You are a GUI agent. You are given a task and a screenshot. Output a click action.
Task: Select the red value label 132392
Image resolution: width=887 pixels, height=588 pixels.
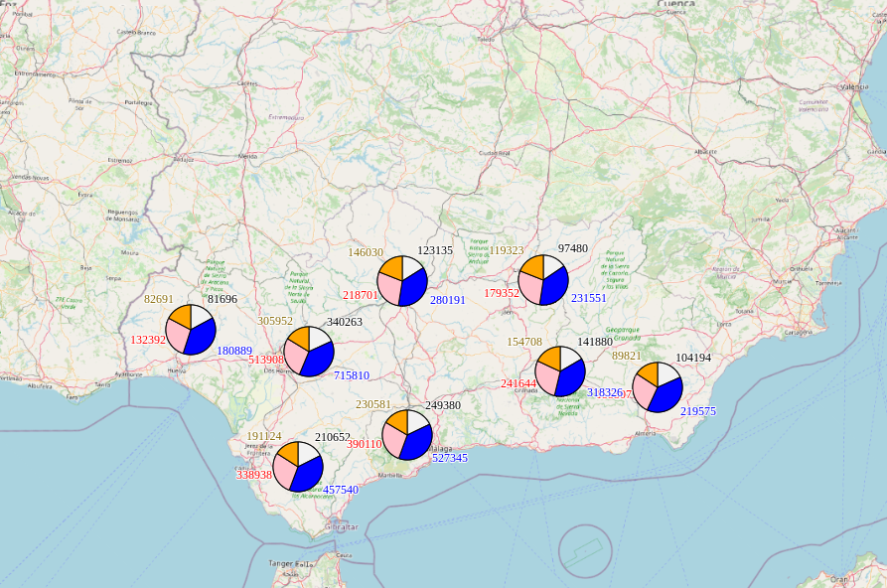148,340
